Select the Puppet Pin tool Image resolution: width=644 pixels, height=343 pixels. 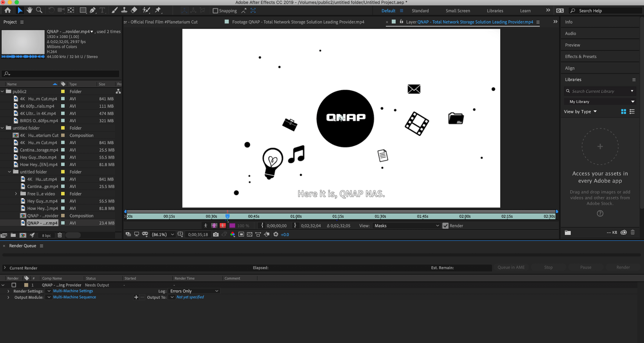point(158,11)
